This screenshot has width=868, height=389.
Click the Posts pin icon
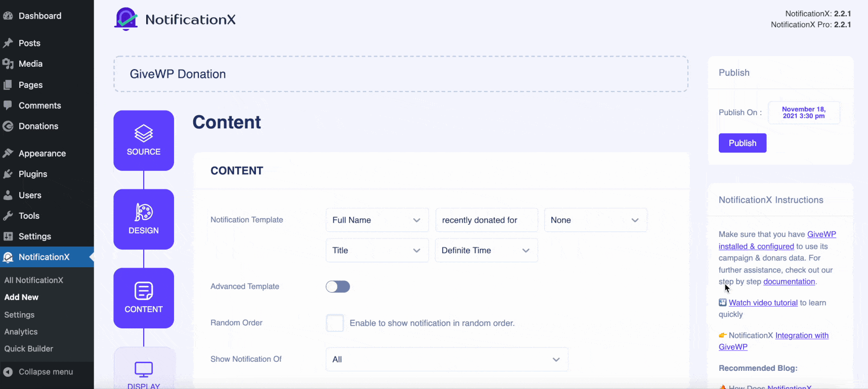click(8, 43)
